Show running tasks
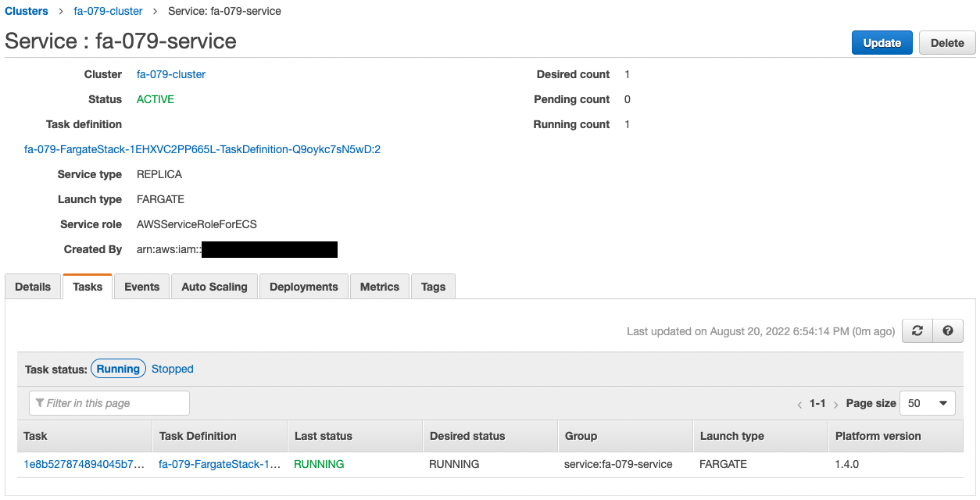The width and height of the screenshot is (980, 500). 118,368
